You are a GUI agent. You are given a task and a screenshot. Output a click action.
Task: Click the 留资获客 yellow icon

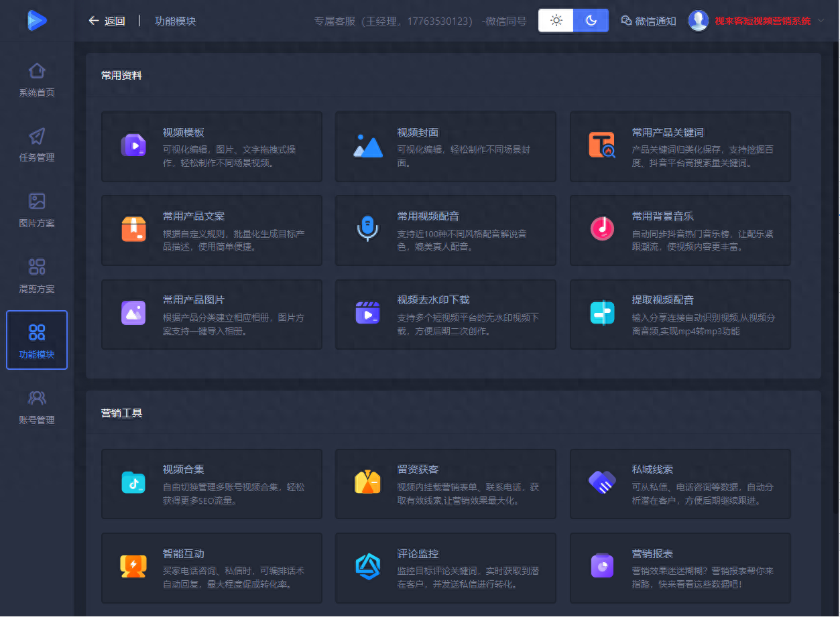[367, 482]
